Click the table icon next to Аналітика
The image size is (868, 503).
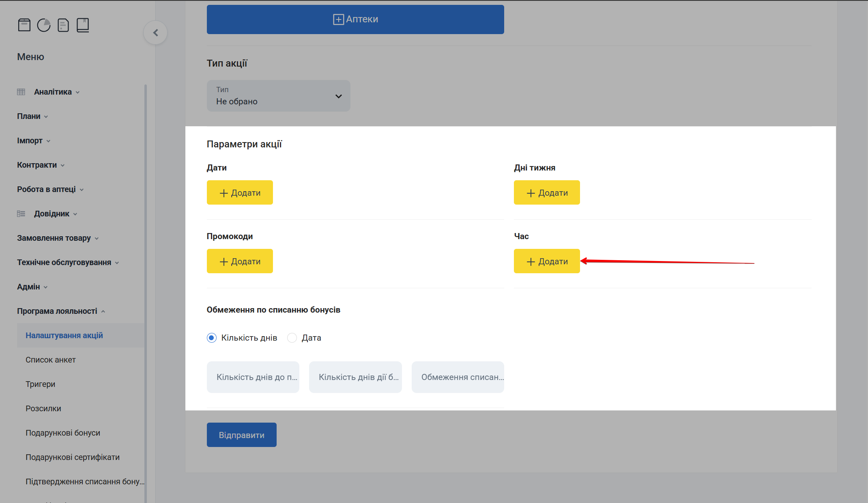(21, 92)
